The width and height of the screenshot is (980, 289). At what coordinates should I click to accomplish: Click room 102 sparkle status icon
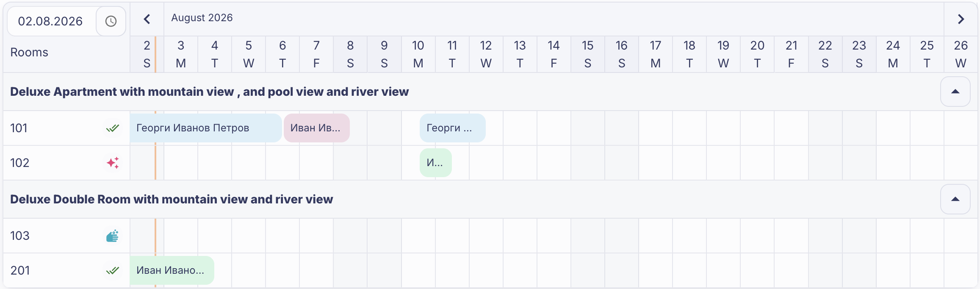(x=113, y=163)
